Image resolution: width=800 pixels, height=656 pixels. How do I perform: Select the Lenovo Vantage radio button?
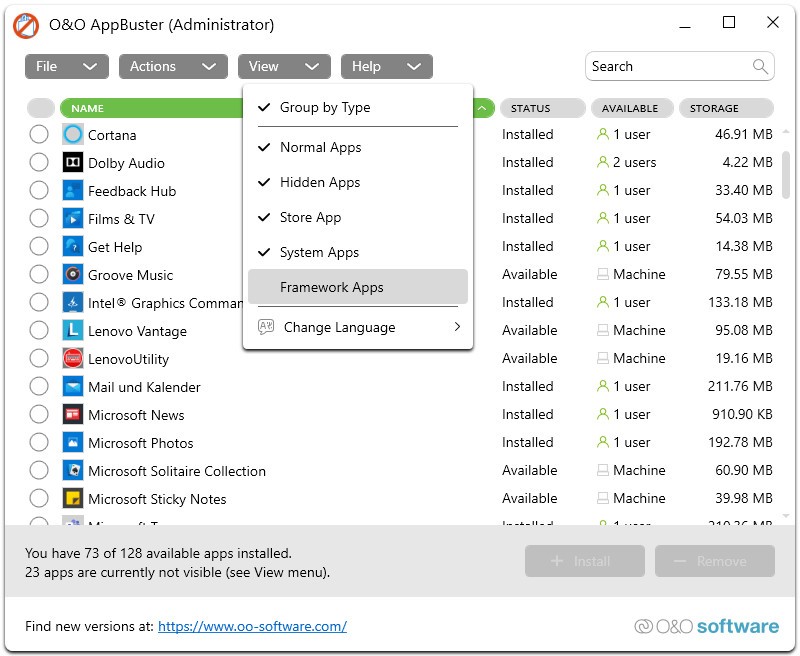tap(39, 331)
